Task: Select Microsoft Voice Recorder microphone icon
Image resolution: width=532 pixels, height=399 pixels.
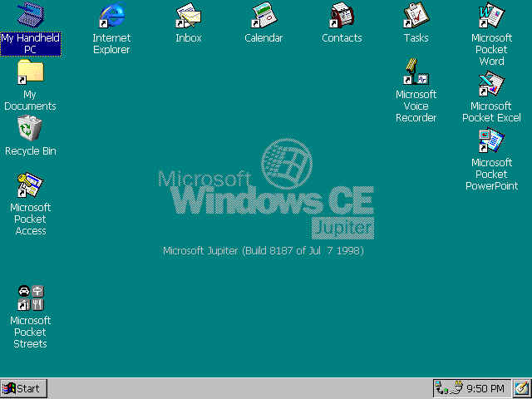Action: tap(416, 71)
